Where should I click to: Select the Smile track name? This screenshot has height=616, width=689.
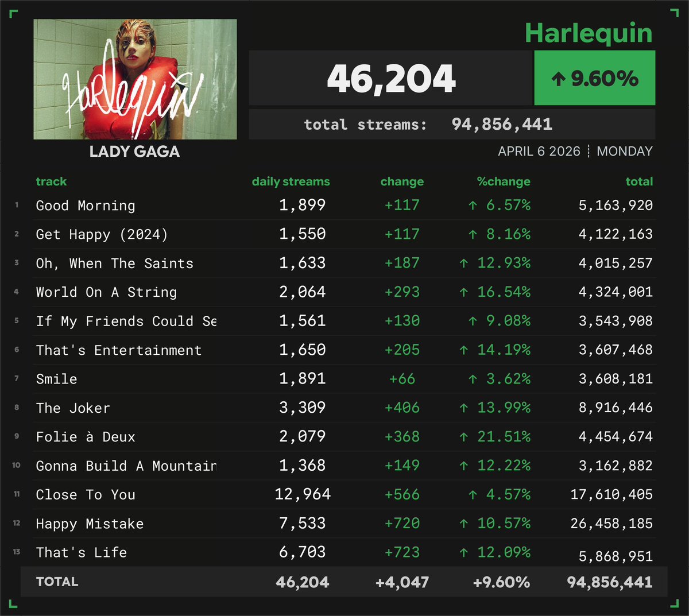coord(56,379)
